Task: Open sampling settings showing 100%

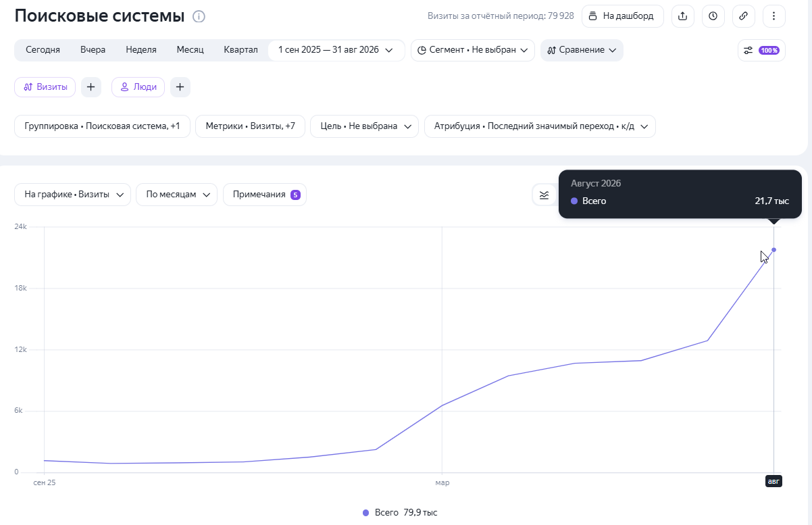Action: click(762, 50)
